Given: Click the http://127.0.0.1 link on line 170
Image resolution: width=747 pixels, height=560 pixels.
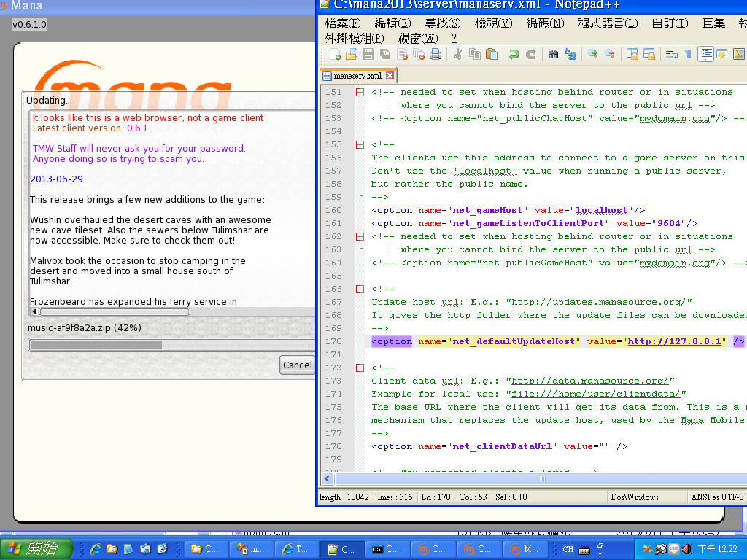Looking at the screenshot, I should (x=674, y=341).
